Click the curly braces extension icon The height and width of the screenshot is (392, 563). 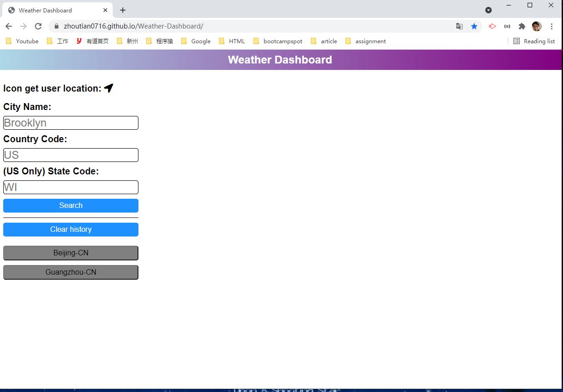pyautogui.click(x=507, y=26)
